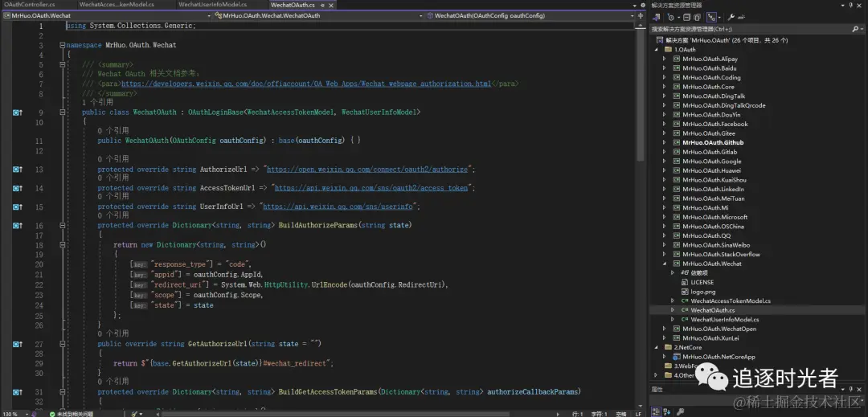
Task: Select WechatUserInfoModel.cs in Solution Explorer
Action: [x=725, y=319]
